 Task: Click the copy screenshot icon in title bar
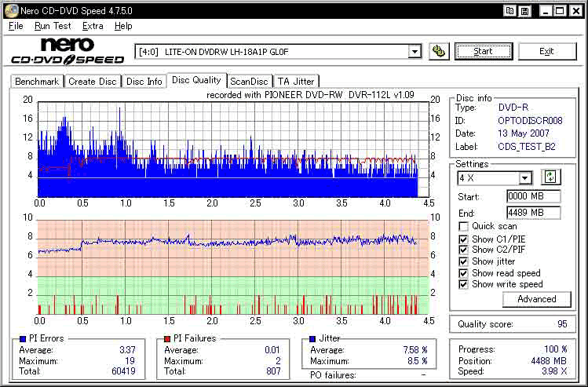coord(510,10)
